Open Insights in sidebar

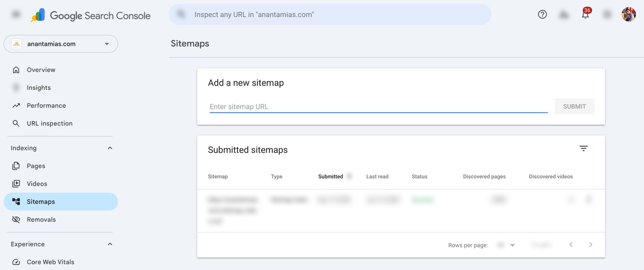61,88
